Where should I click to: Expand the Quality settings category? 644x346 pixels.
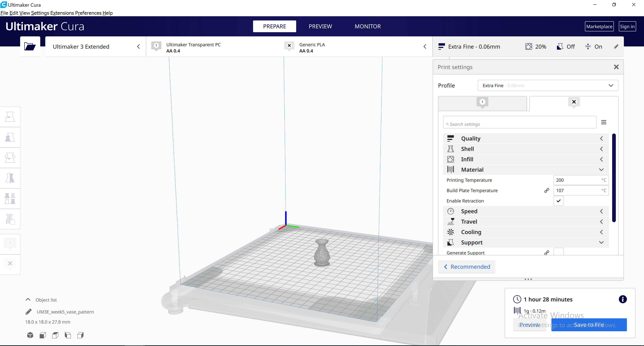[x=526, y=138]
